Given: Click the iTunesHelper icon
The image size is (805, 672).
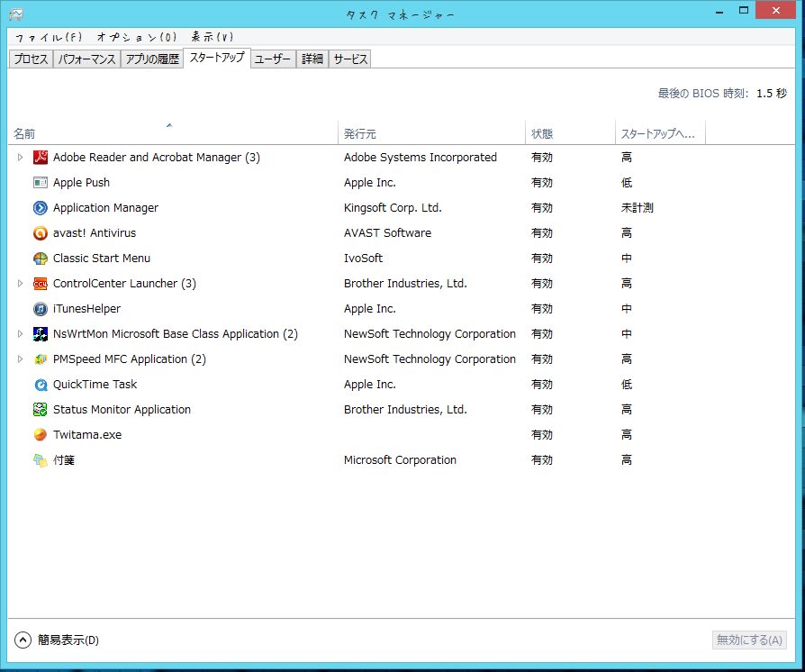Looking at the screenshot, I should (x=40, y=308).
